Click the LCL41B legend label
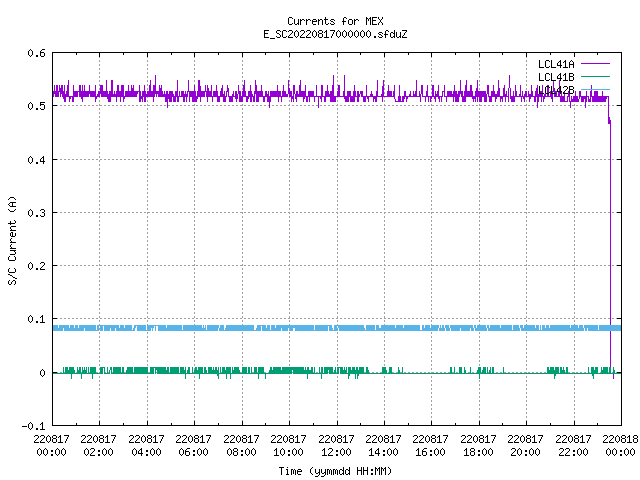Image resolution: width=640 pixels, height=480 pixels. pos(556,77)
